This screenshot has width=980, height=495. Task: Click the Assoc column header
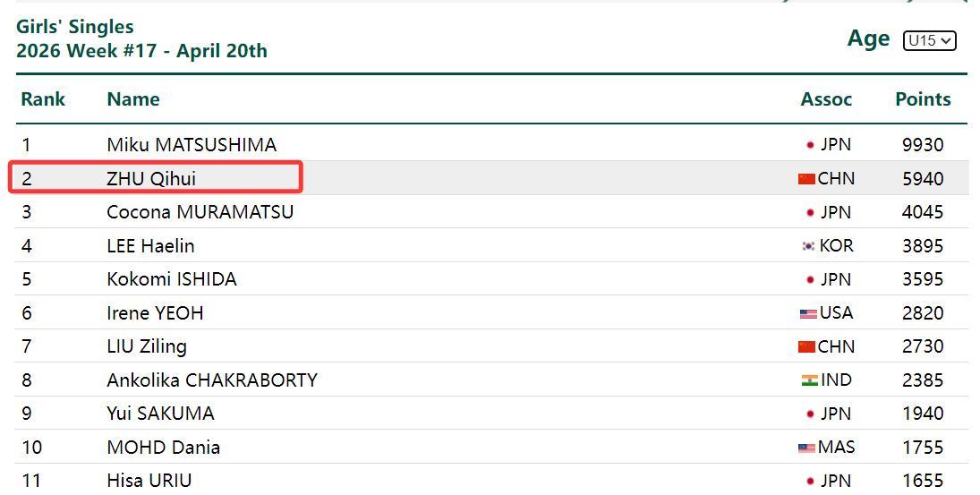825,99
